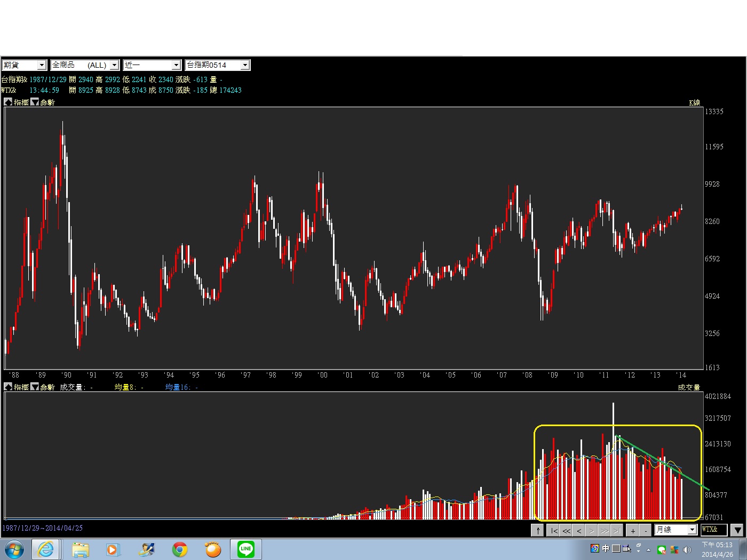747x560 pixels.
Task: Open the 台指期0514 symbol dropdown
Action: (217, 65)
